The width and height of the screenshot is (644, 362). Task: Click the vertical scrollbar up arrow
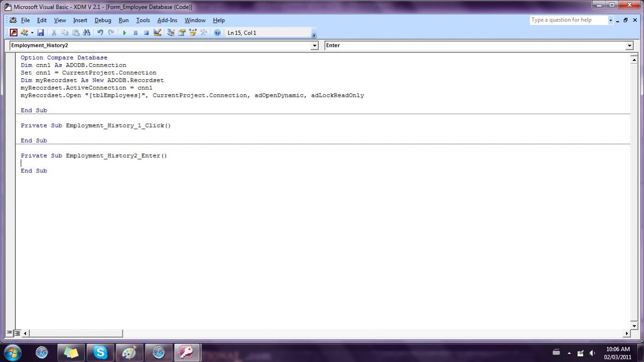pos(634,59)
